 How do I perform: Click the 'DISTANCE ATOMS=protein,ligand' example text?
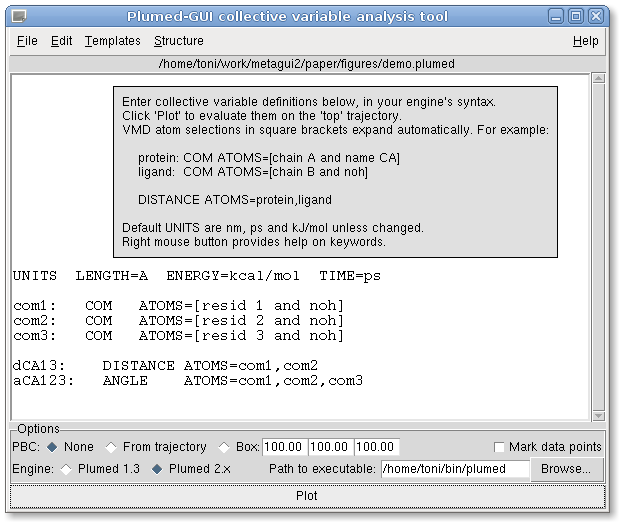[235, 200]
